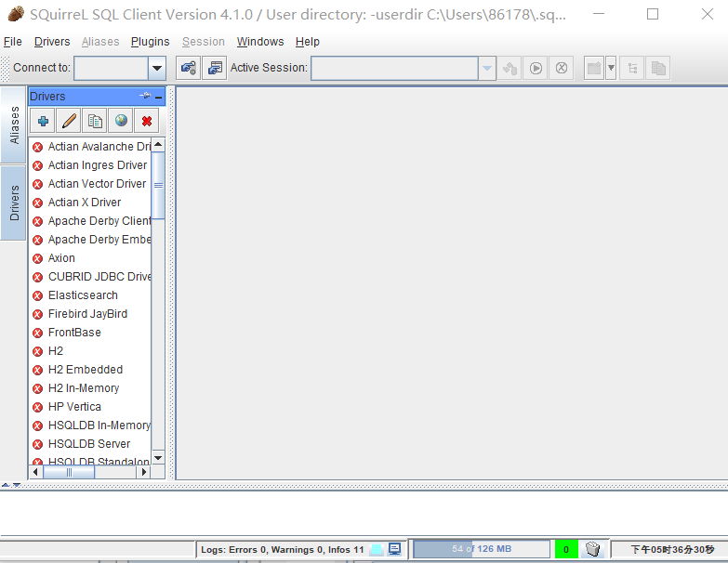Select the Actian Avalanche Driver entry

(x=91, y=147)
